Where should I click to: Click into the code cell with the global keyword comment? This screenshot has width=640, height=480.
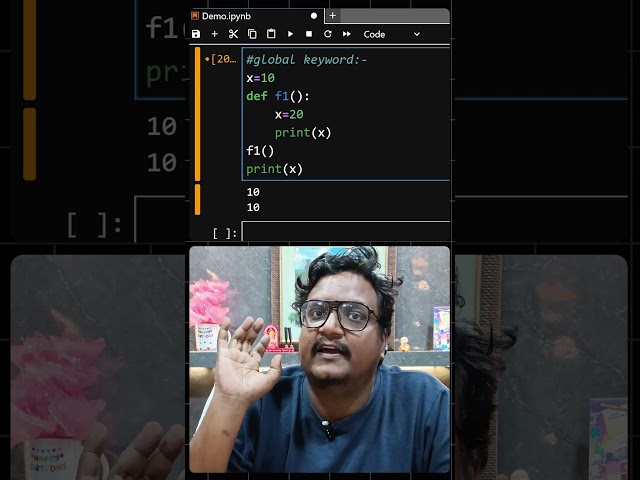pyautogui.click(x=346, y=114)
